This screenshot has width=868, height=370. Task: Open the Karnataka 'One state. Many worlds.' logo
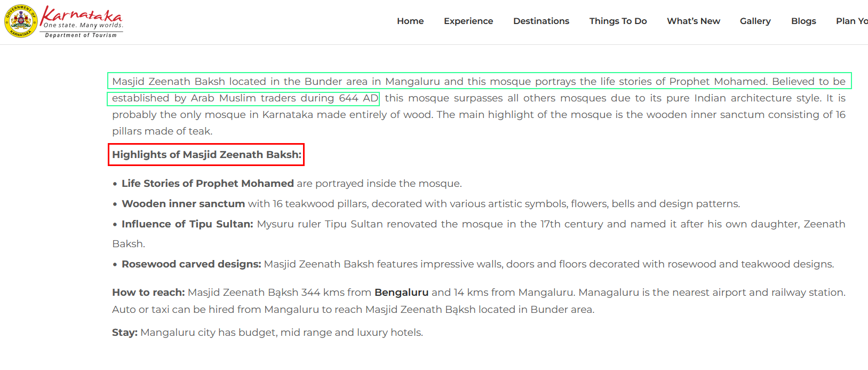[x=82, y=17]
